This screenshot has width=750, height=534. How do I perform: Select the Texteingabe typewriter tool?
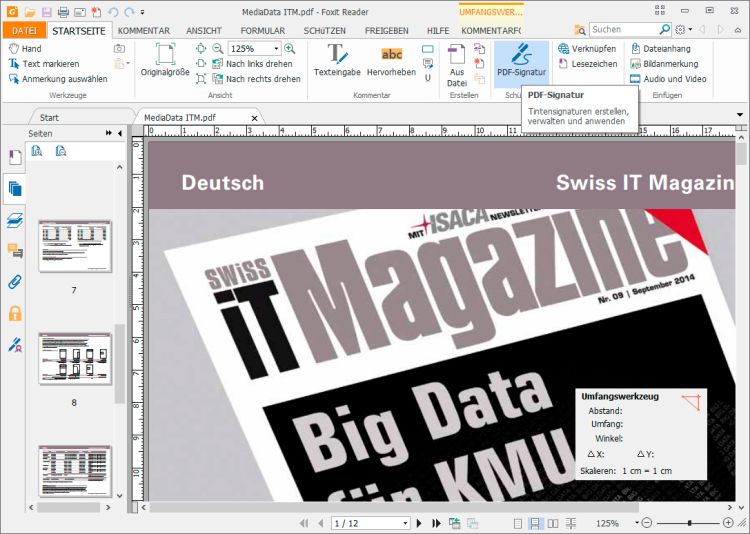click(336, 62)
